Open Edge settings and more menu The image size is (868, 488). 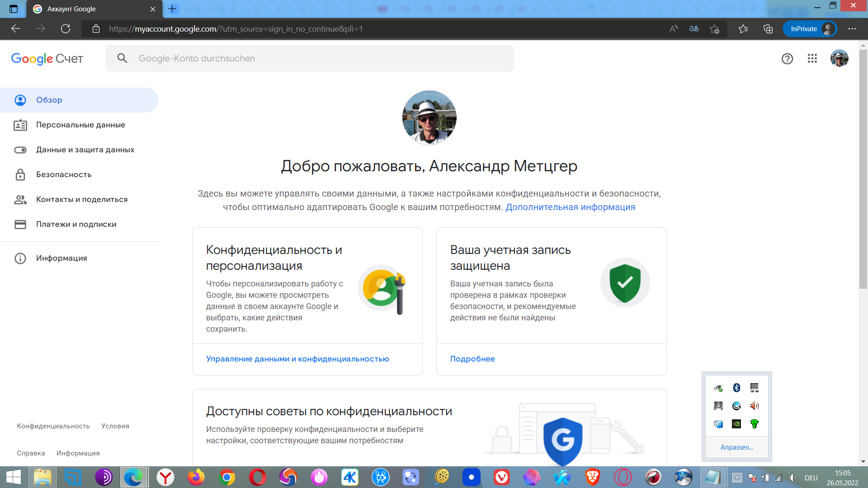click(x=852, y=29)
